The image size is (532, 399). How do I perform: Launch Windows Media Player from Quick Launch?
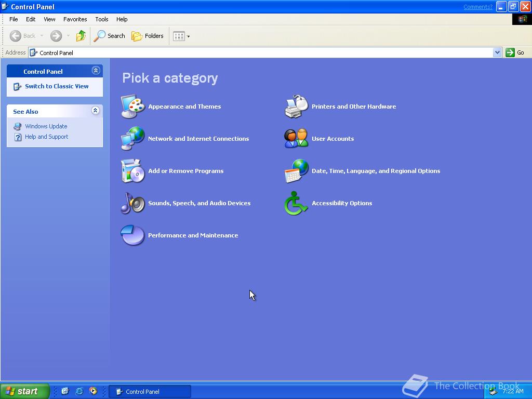click(x=93, y=391)
